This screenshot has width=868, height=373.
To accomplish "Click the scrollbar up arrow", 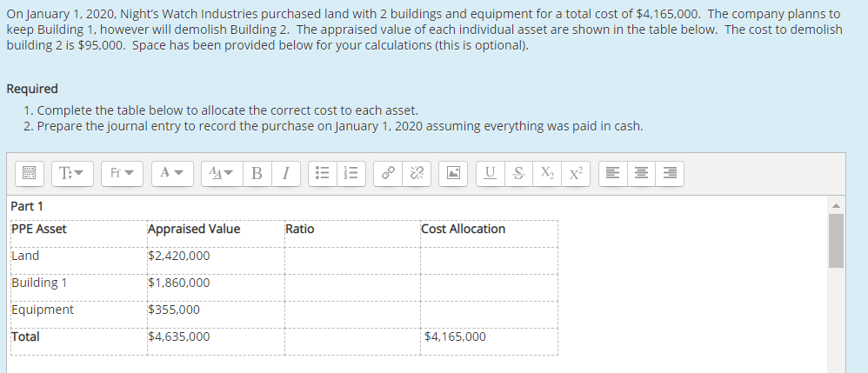I will tap(836, 205).
